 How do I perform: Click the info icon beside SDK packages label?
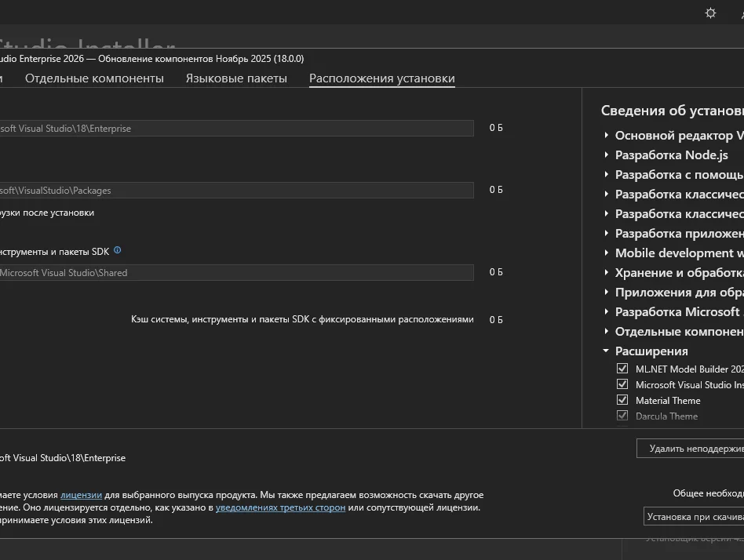[118, 250]
